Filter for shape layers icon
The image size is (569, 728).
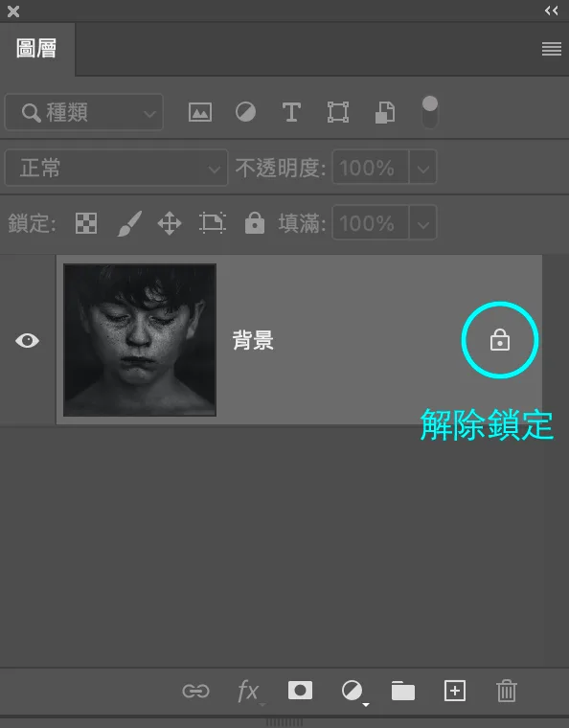pos(338,112)
